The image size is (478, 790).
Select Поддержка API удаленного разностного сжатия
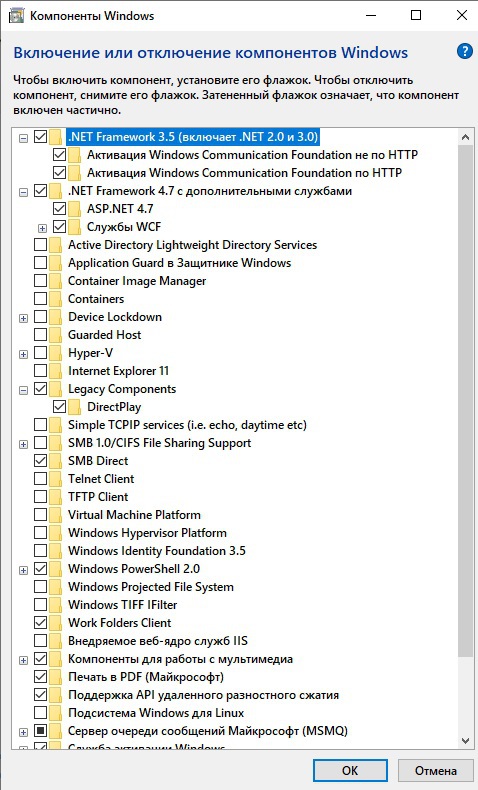(x=203, y=695)
